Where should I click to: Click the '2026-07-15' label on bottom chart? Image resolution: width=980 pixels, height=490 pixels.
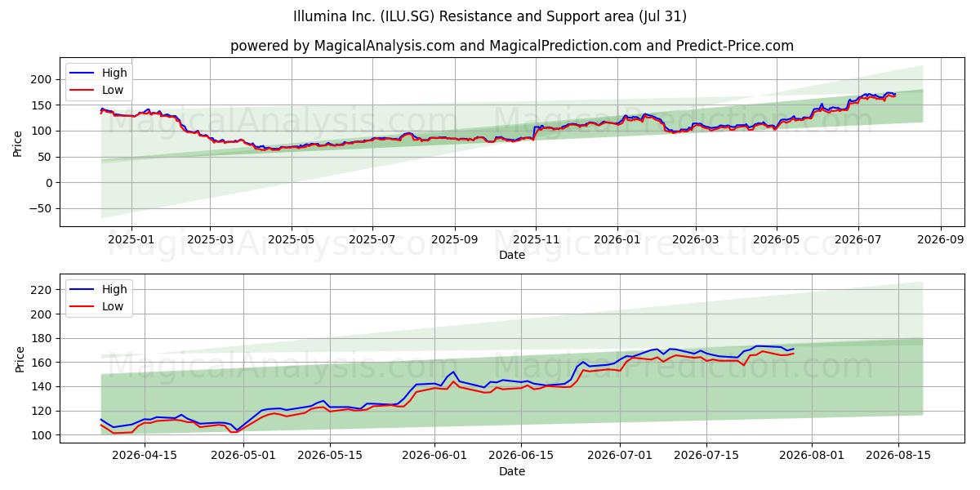click(x=706, y=457)
